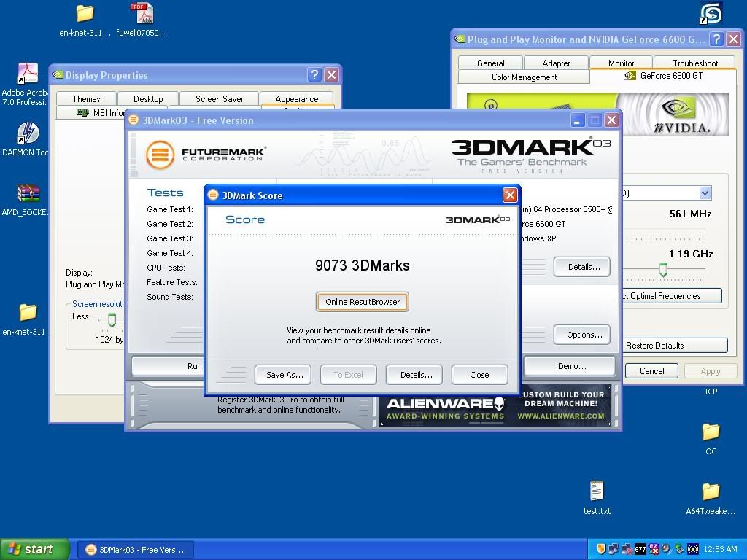Viewport: 747px width, 560px height.
Task: Click help question mark in Display Properties title
Action: coord(314,75)
